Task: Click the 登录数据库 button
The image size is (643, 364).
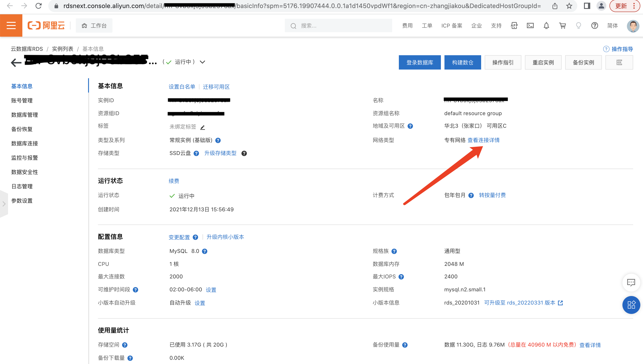Action: pos(420,62)
